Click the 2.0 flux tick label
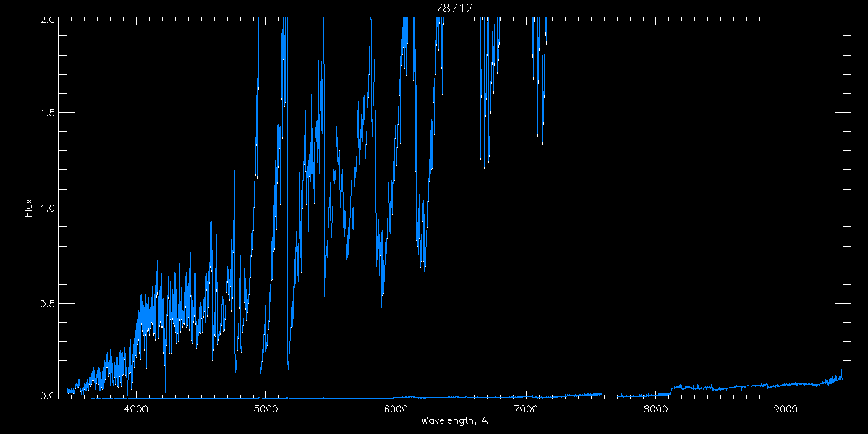 click(47, 20)
